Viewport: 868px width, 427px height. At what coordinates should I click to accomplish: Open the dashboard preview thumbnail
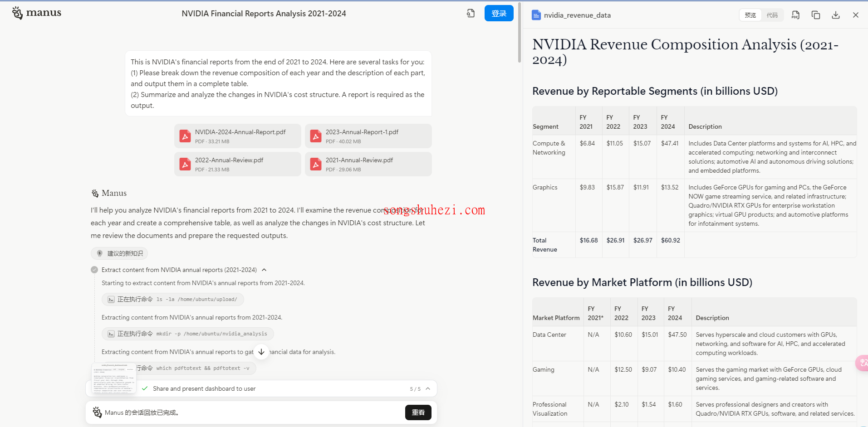(x=113, y=378)
